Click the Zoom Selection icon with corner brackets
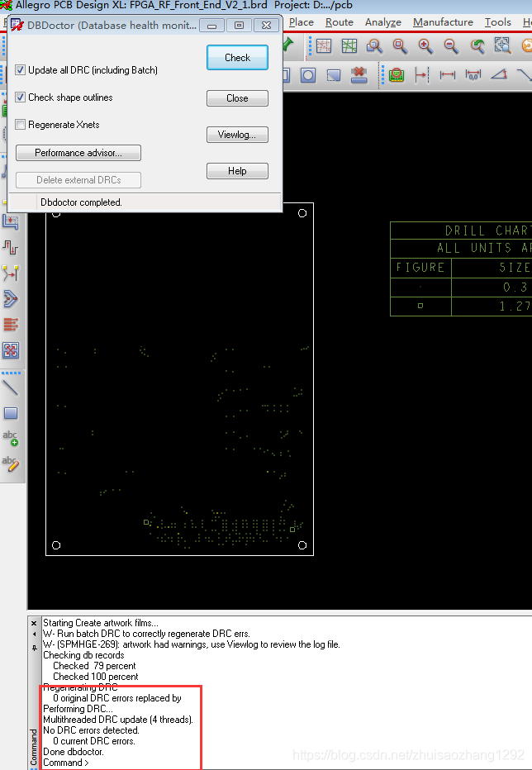 [x=502, y=45]
